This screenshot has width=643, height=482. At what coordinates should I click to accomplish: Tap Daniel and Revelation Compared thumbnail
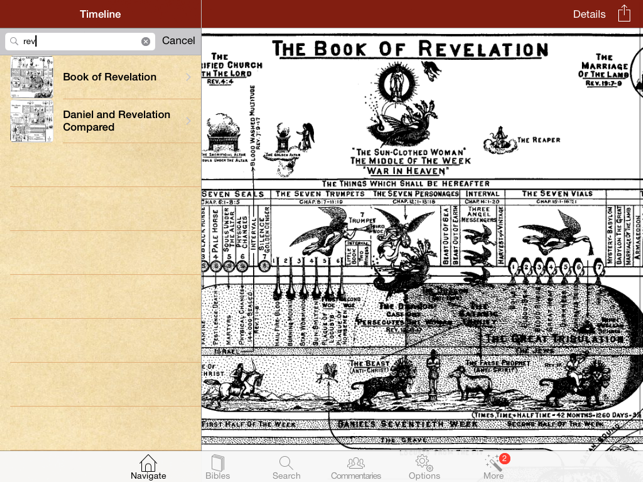32,121
